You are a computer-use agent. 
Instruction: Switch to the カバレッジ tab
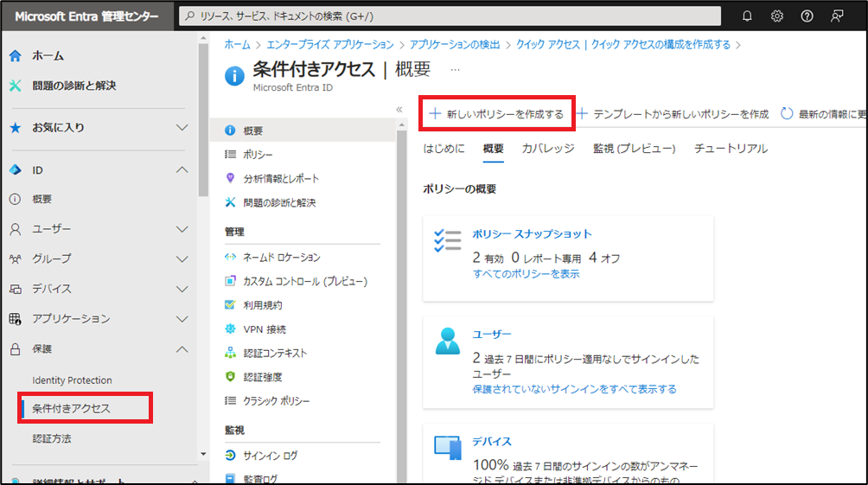pos(548,149)
